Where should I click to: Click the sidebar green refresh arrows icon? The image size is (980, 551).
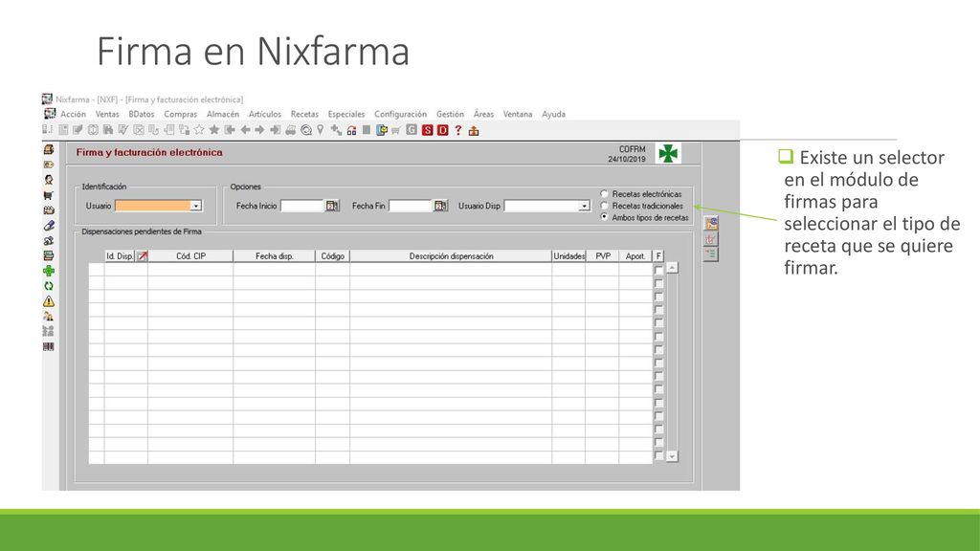tap(49, 286)
